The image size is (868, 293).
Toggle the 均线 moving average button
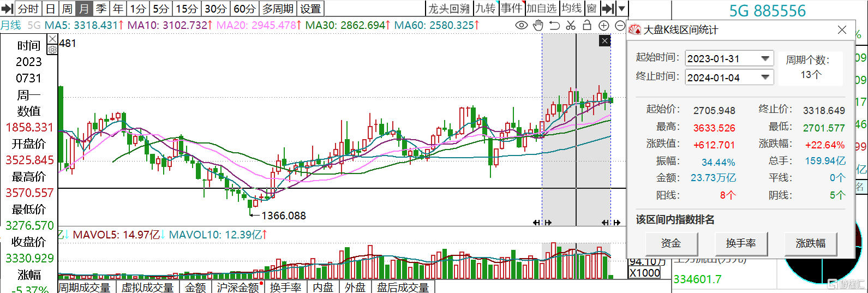[x=572, y=8]
